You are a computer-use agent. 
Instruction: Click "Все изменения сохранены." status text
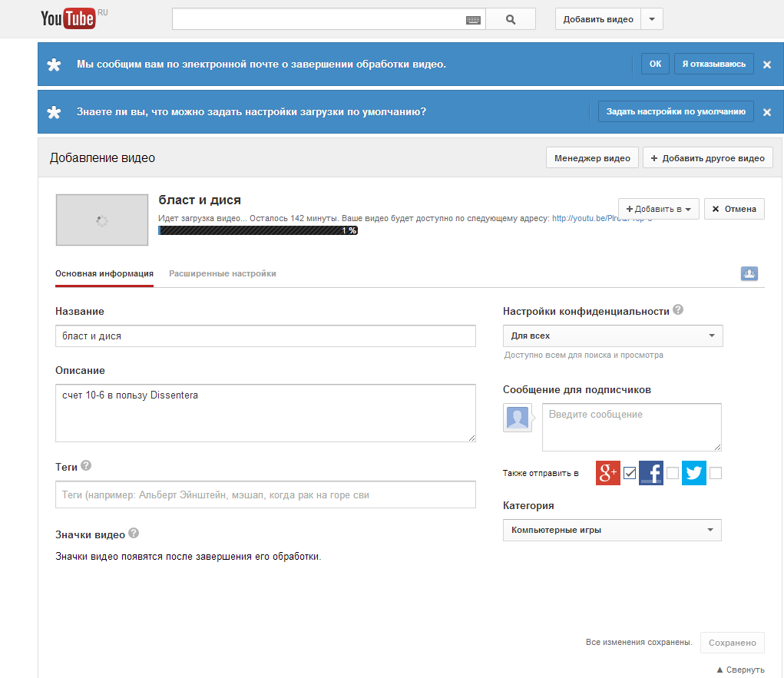[639, 642]
